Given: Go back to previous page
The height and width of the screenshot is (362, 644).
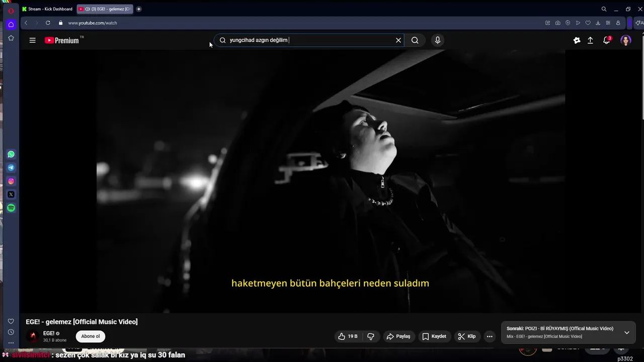Looking at the screenshot, I should [26, 23].
